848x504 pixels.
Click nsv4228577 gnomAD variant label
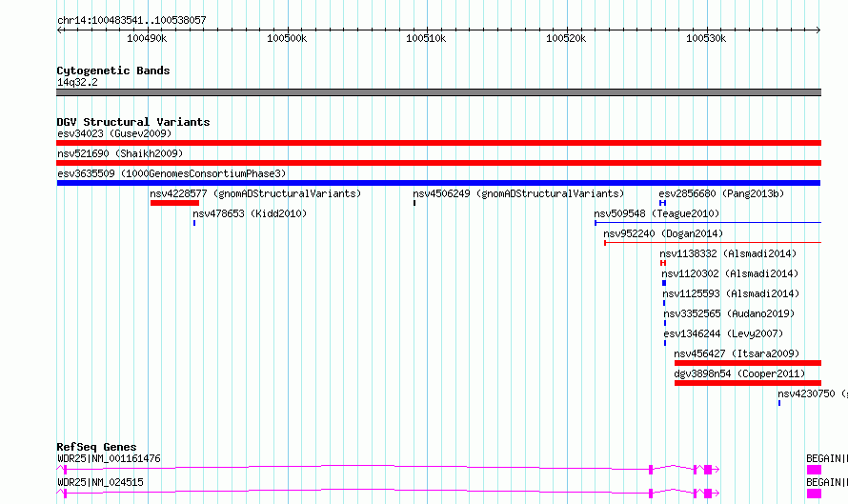click(x=255, y=193)
